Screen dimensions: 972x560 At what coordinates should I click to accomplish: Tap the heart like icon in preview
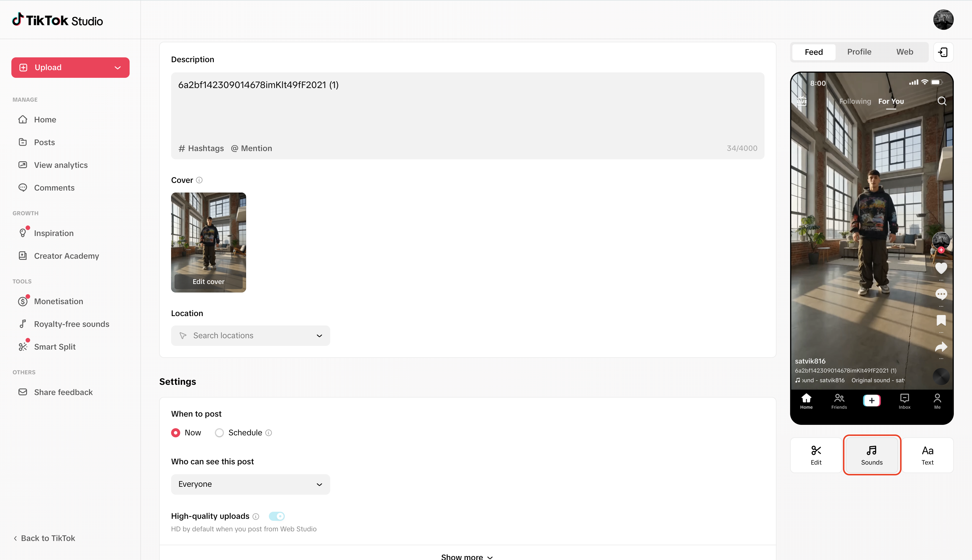941,268
